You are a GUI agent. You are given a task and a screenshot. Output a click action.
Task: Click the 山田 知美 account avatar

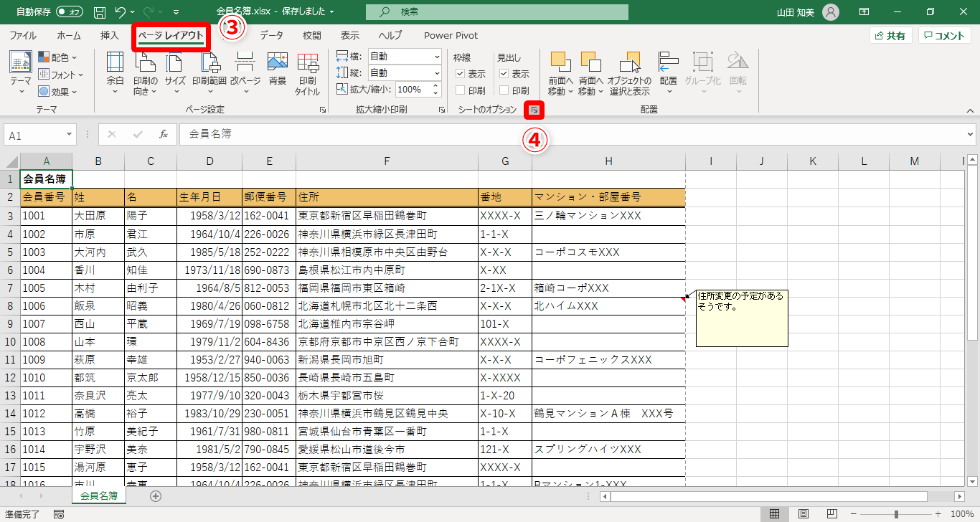pyautogui.click(x=831, y=12)
